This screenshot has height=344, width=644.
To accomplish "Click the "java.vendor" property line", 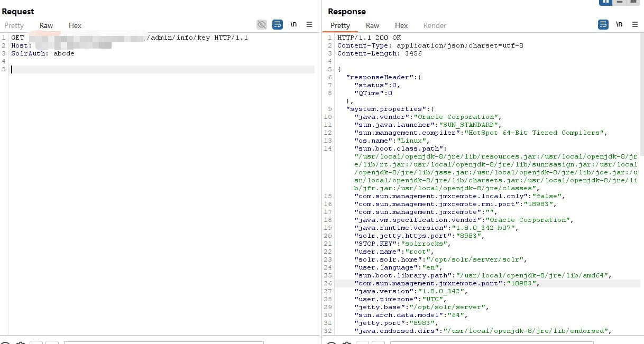I will (x=428, y=117).
